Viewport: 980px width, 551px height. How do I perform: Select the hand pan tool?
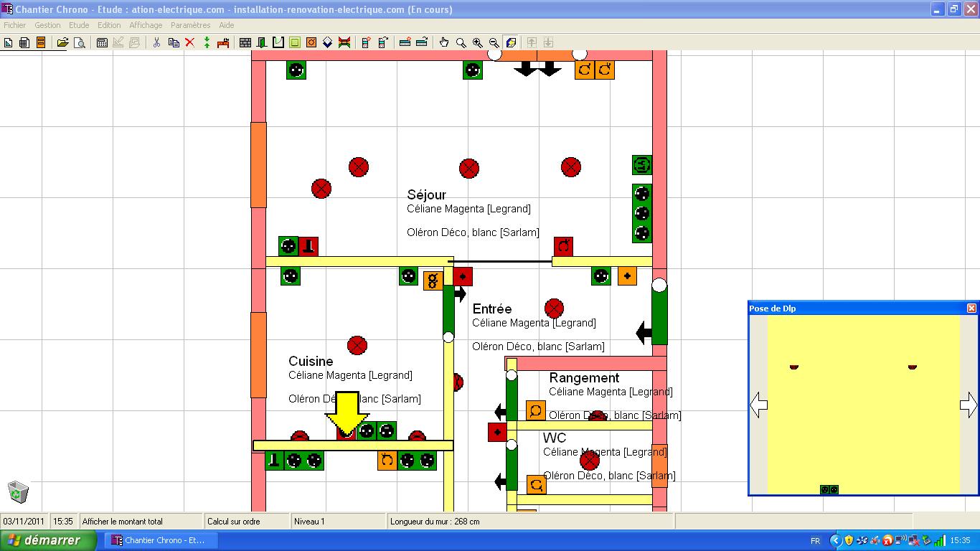[444, 43]
